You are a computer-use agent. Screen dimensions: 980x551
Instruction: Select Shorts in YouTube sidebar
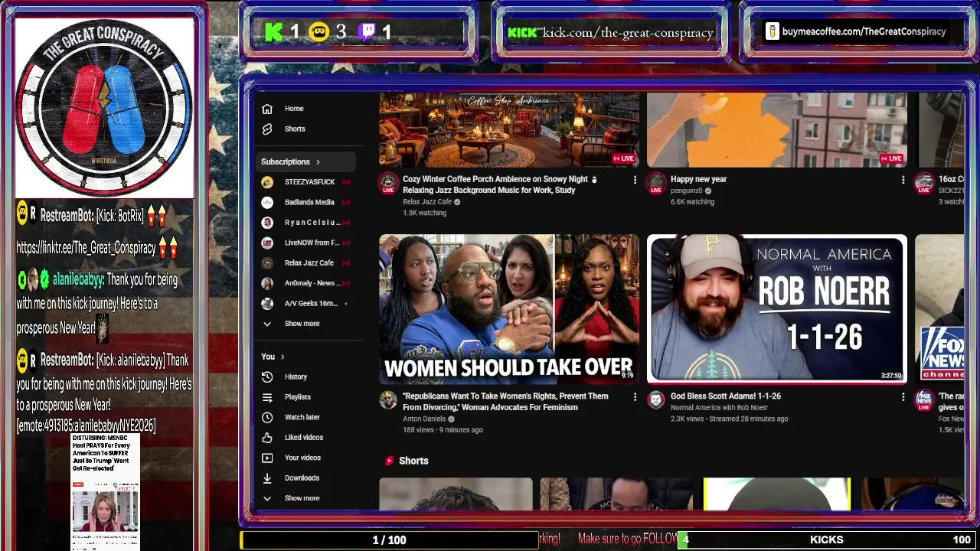295,129
